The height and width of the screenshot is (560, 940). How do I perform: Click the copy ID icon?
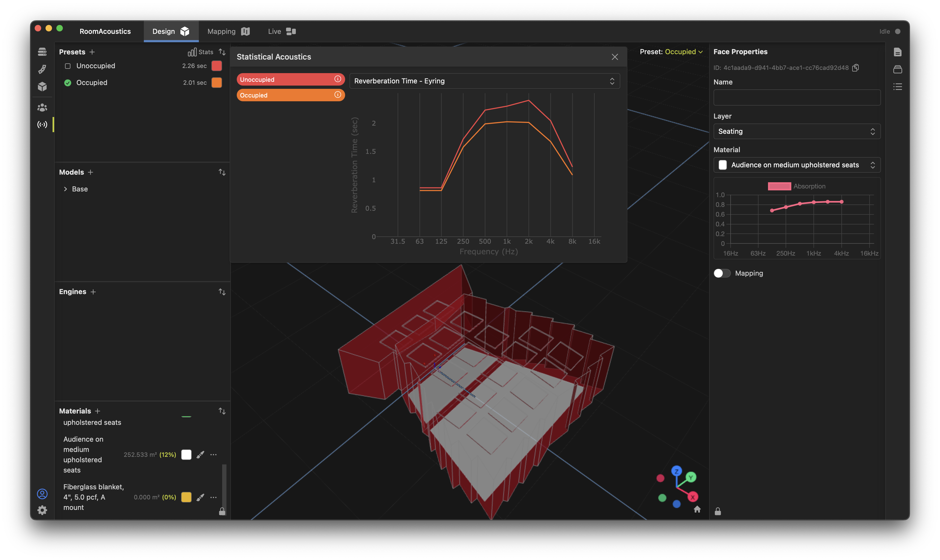[855, 67]
